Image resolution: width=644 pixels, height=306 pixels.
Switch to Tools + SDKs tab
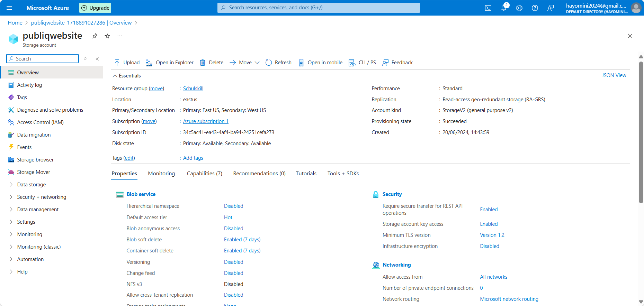click(343, 174)
